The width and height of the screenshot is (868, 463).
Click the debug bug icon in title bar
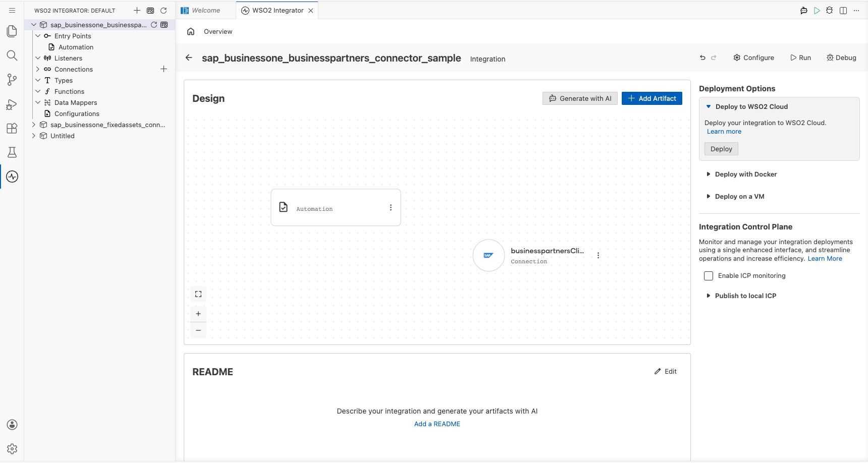tap(830, 11)
